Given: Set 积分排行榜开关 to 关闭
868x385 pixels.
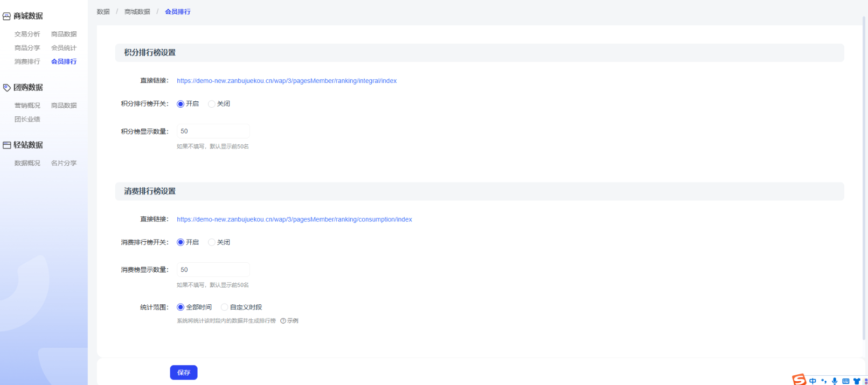Looking at the screenshot, I should (212, 104).
